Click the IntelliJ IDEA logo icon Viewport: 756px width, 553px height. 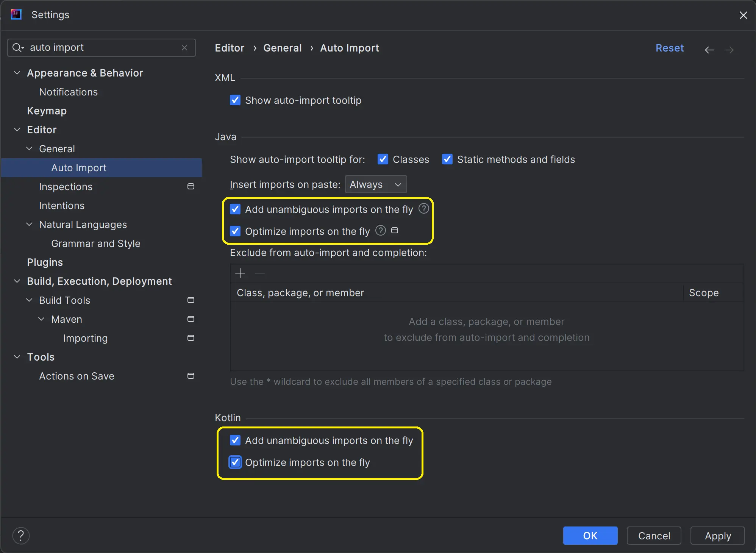click(16, 15)
